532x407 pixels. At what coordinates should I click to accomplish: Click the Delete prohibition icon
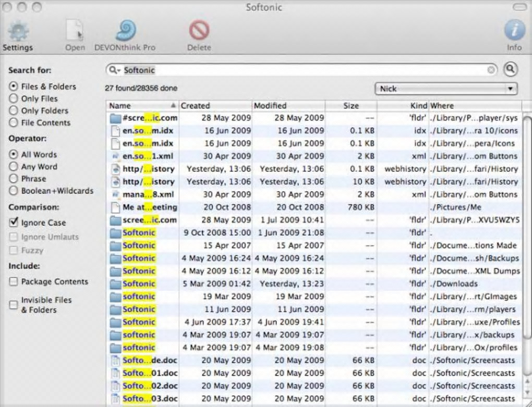point(199,31)
